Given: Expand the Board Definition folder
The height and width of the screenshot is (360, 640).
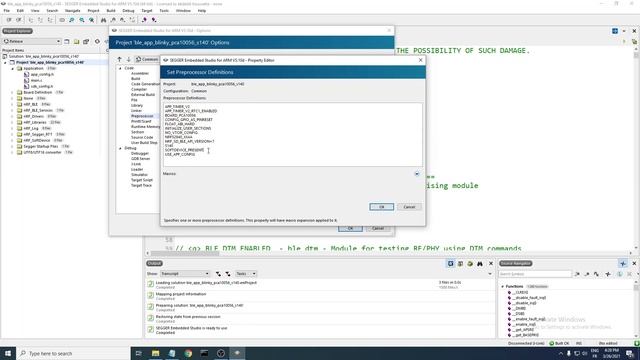Looking at the screenshot, I should tap(13, 93).
